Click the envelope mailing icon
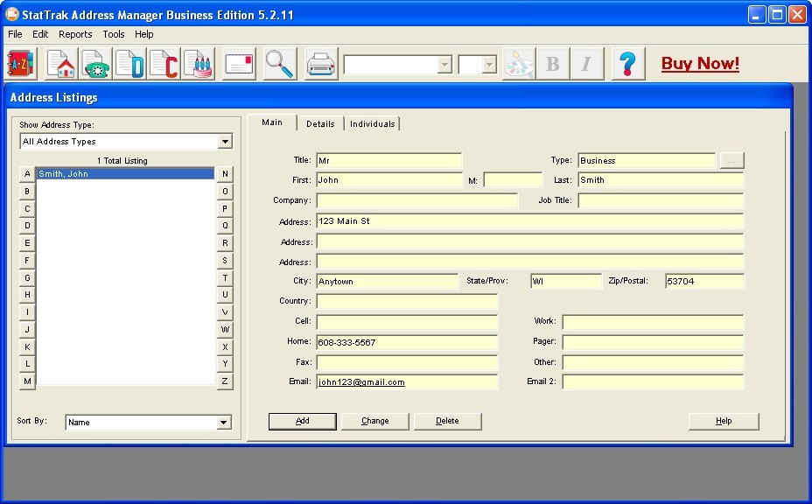This screenshot has width=812, height=504. tap(239, 64)
